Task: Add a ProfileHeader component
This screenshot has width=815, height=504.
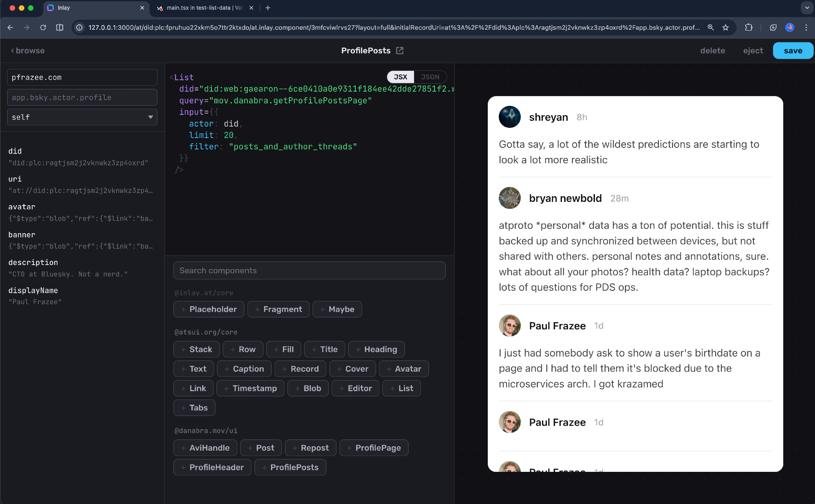Action: point(212,467)
